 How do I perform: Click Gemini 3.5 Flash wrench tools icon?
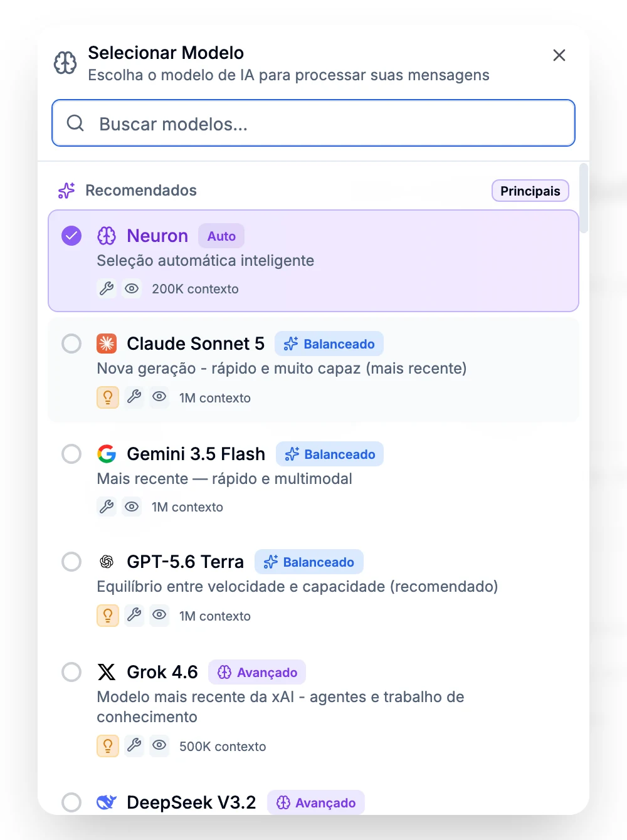tap(107, 507)
